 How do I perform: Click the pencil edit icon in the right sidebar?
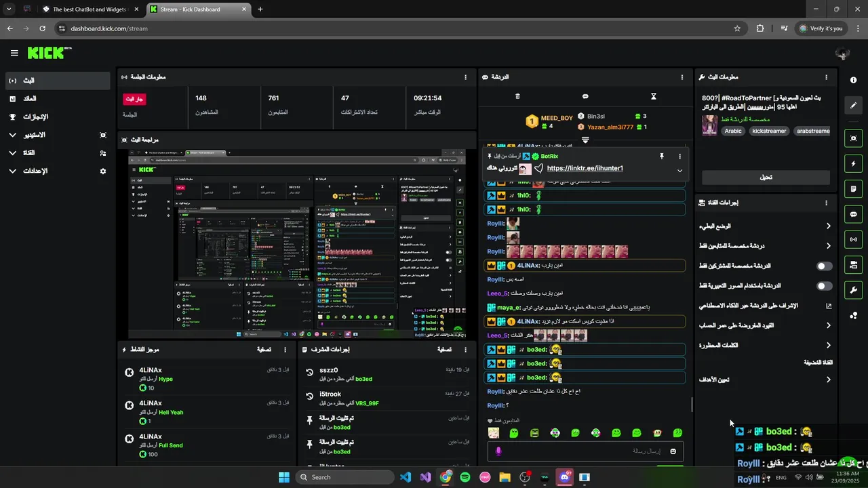point(853,106)
